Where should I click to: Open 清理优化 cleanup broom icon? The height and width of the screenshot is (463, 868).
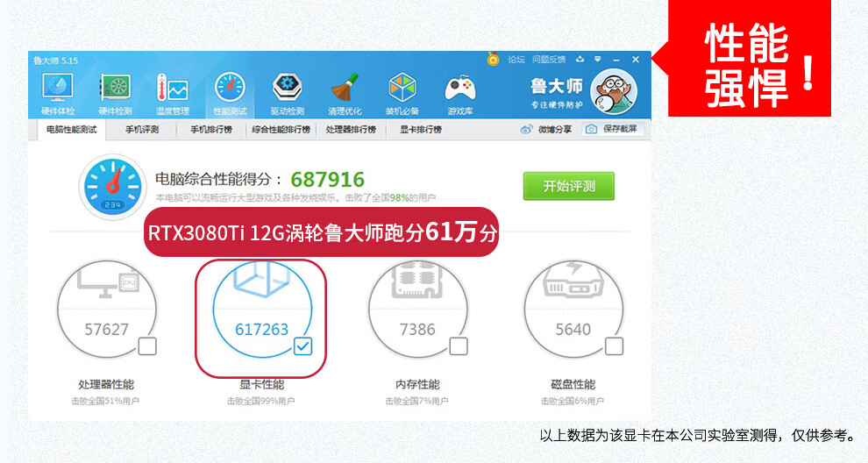click(345, 93)
